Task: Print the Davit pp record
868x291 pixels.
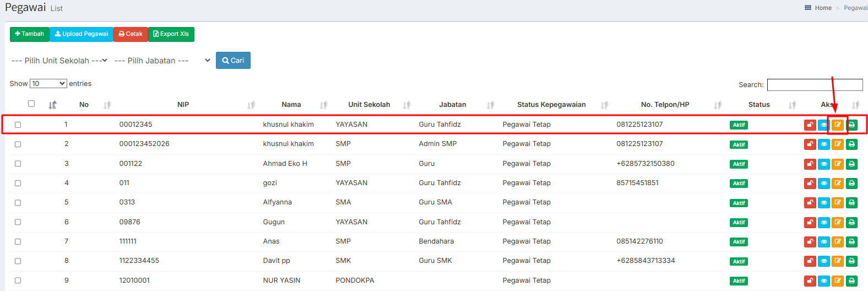Action: pyautogui.click(x=851, y=261)
